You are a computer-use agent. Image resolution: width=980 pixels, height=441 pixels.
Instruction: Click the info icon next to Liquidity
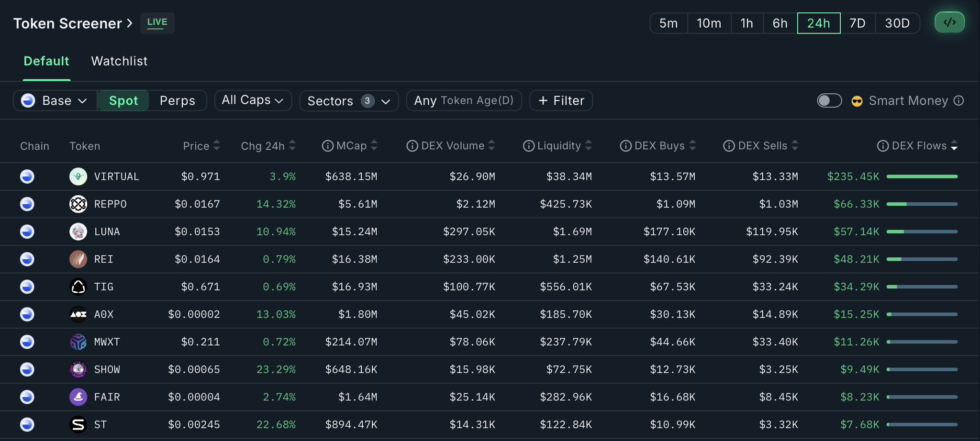[x=528, y=146]
